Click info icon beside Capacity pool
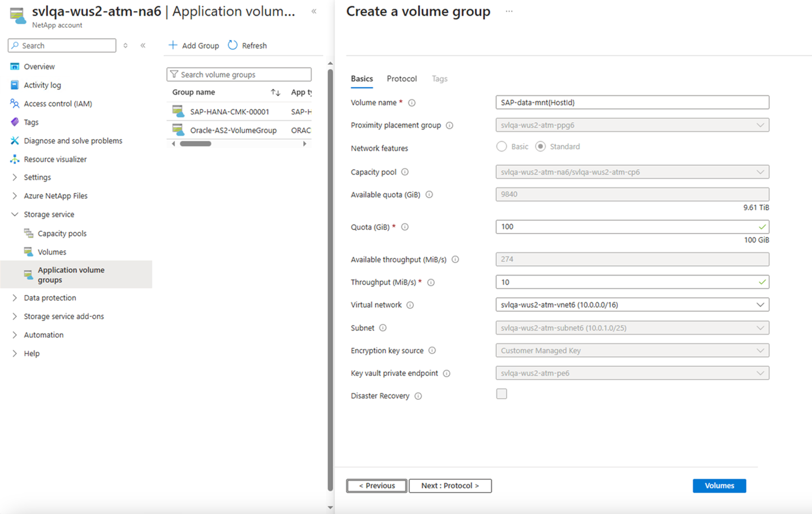 [x=405, y=172]
